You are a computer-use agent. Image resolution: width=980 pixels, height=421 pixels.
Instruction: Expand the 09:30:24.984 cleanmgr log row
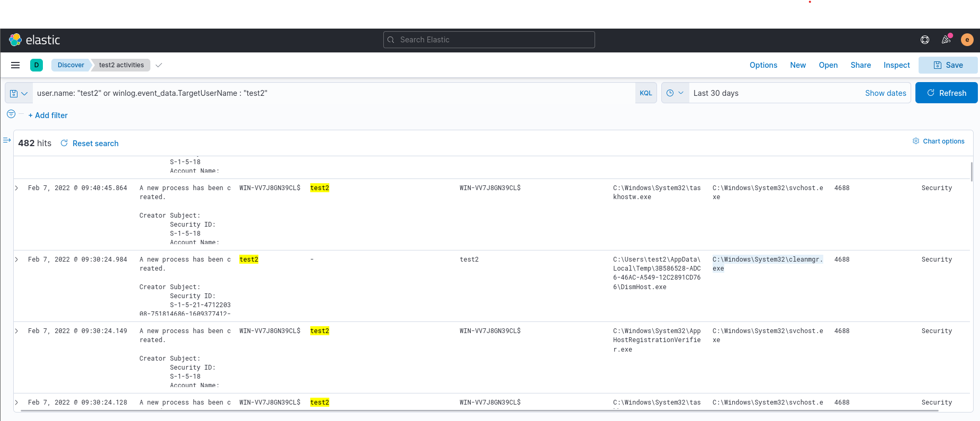coord(16,259)
